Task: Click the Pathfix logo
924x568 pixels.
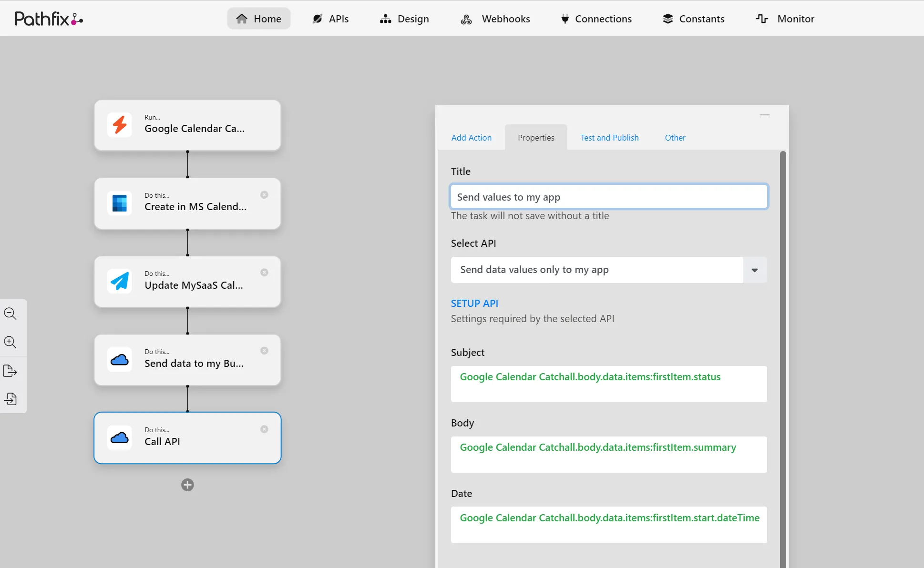Action: click(x=49, y=19)
